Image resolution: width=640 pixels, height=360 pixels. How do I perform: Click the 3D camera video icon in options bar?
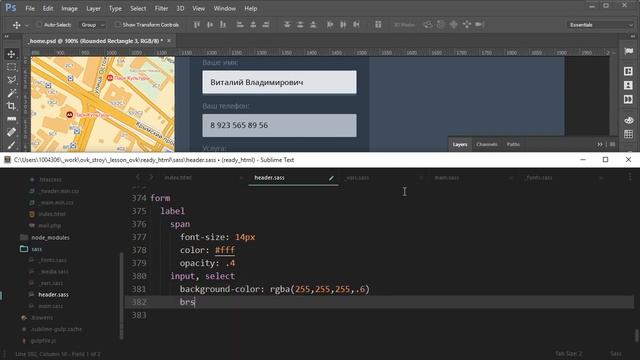480,25
